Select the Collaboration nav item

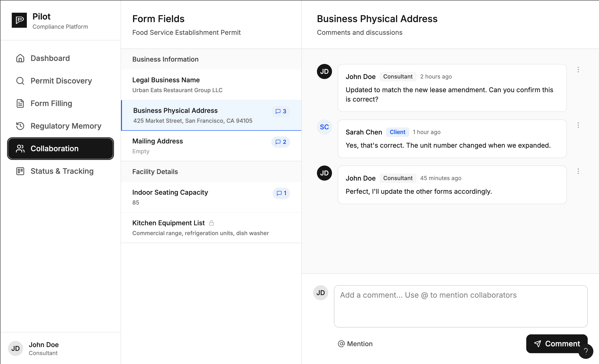click(61, 149)
